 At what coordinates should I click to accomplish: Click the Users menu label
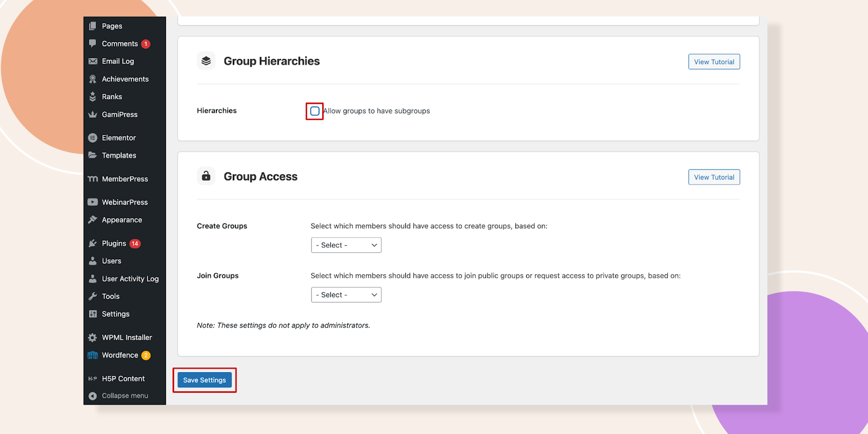[x=111, y=261]
